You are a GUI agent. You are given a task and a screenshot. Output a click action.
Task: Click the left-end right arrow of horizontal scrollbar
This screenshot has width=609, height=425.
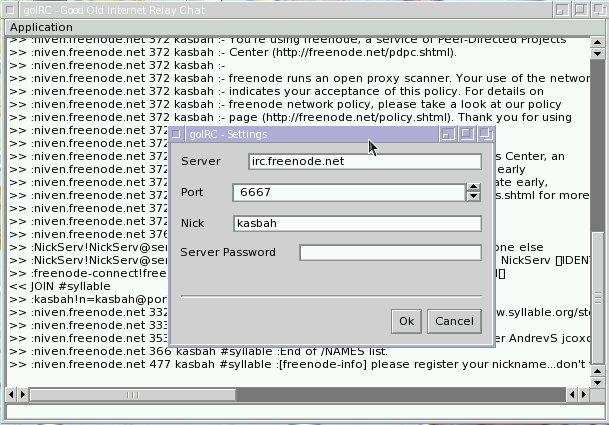pyautogui.click(x=23, y=395)
